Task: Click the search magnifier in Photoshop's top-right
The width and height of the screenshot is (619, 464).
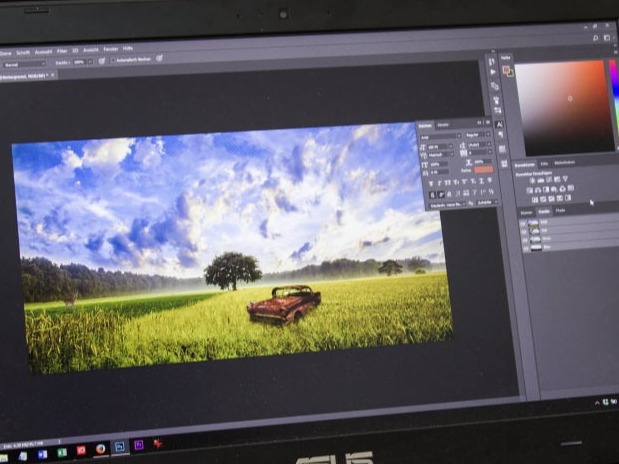Action: click(596, 38)
